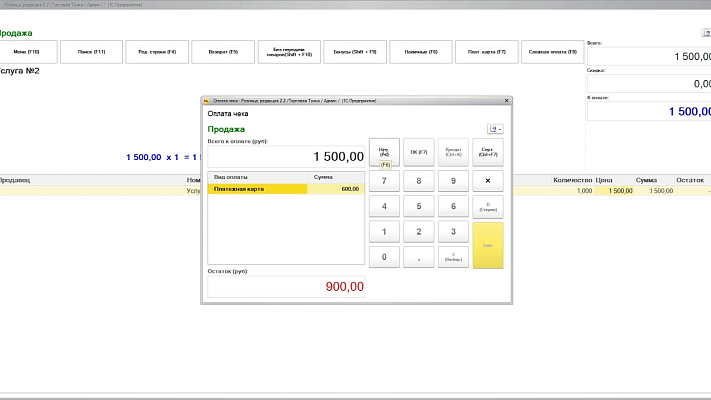The height and width of the screenshot is (400, 711).
Task: Choose Серт. (Shift+F7) certificate payment
Action: tap(487, 153)
